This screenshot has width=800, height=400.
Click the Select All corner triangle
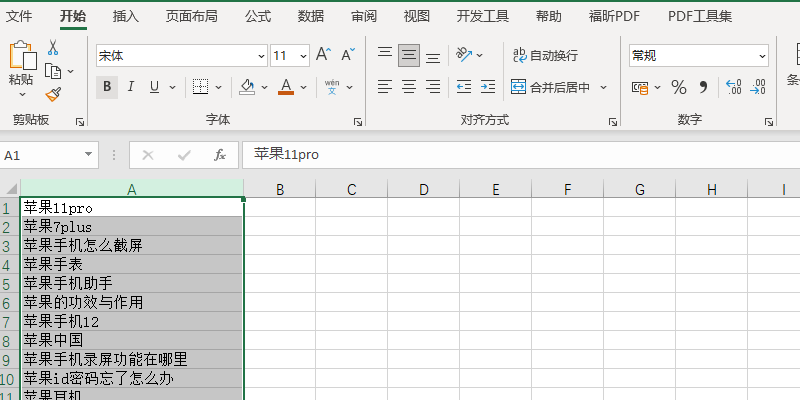(x=10, y=189)
